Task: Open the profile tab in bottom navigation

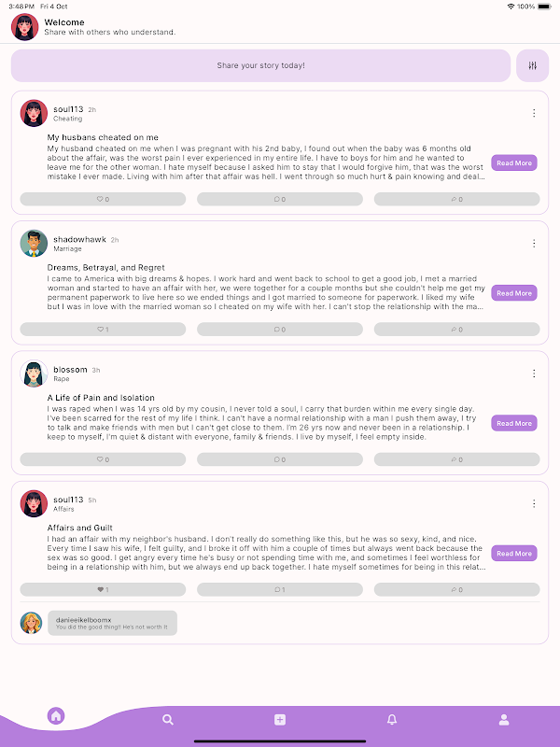Action: (x=504, y=719)
